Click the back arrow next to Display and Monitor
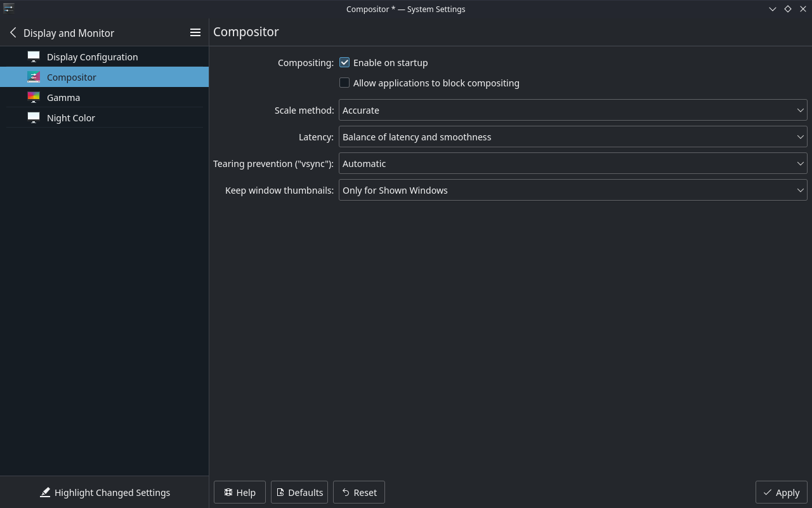Viewport: 812px width, 508px height. [12, 32]
